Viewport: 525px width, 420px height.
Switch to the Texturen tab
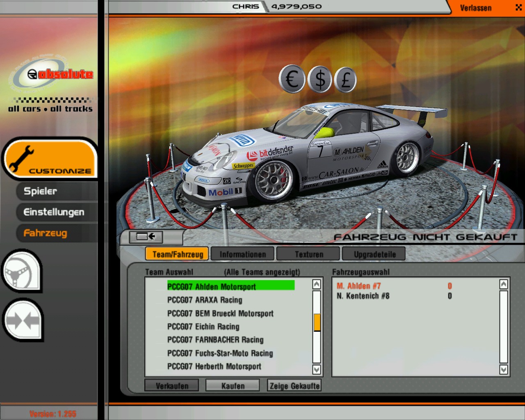coord(309,254)
